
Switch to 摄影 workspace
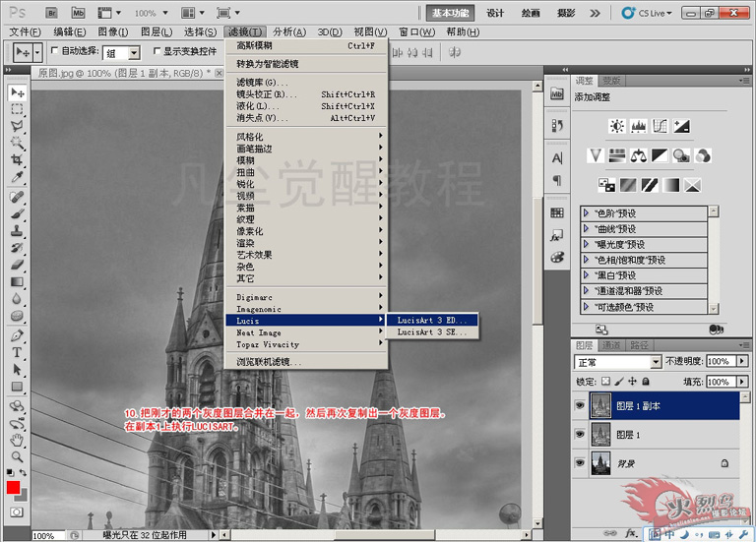566,13
